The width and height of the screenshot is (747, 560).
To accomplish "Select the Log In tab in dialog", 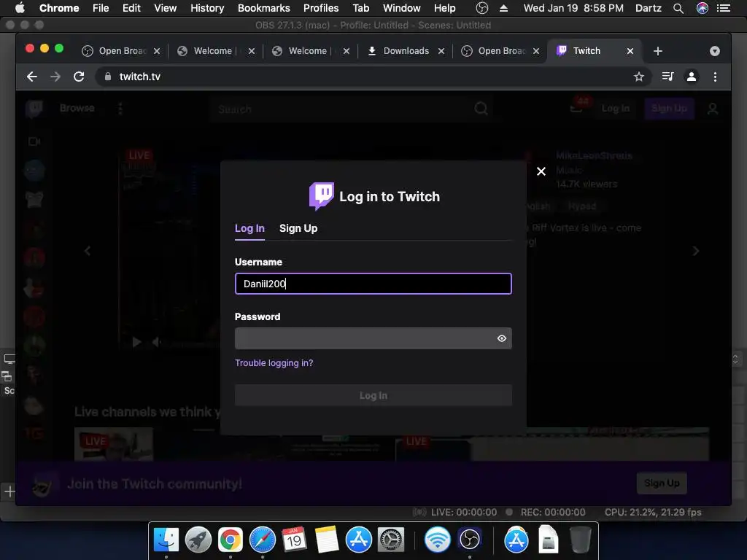I will point(249,228).
